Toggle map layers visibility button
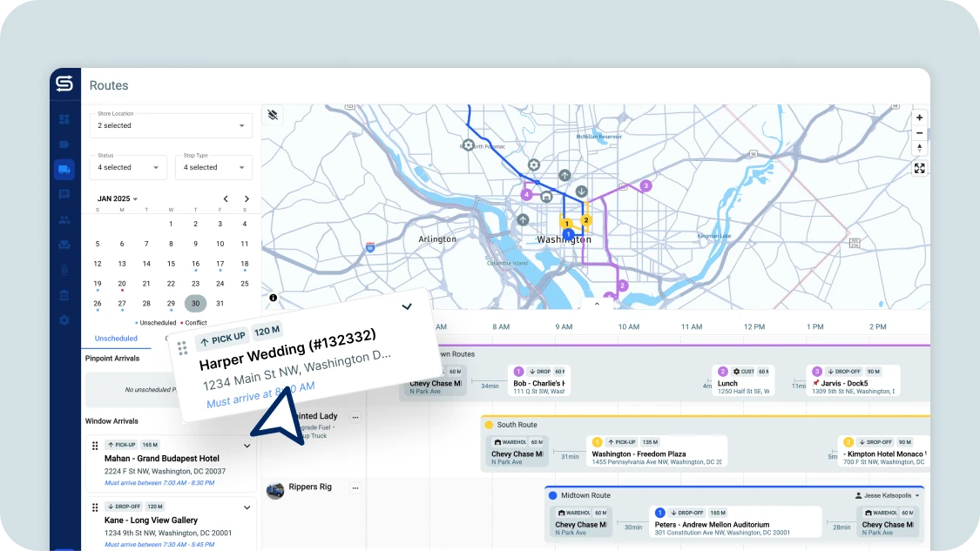This screenshot has height=551, width=980. coord(273,115)
